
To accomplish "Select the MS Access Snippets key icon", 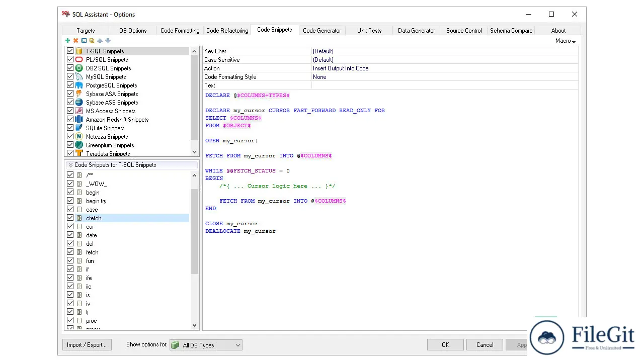I will click(79, 111).
